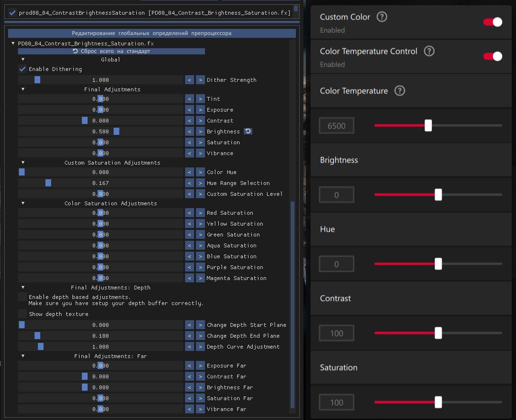Decrease Blue Saturation with left arrow
The width and height of the screenshot is (516, 420).
point(189,256)
